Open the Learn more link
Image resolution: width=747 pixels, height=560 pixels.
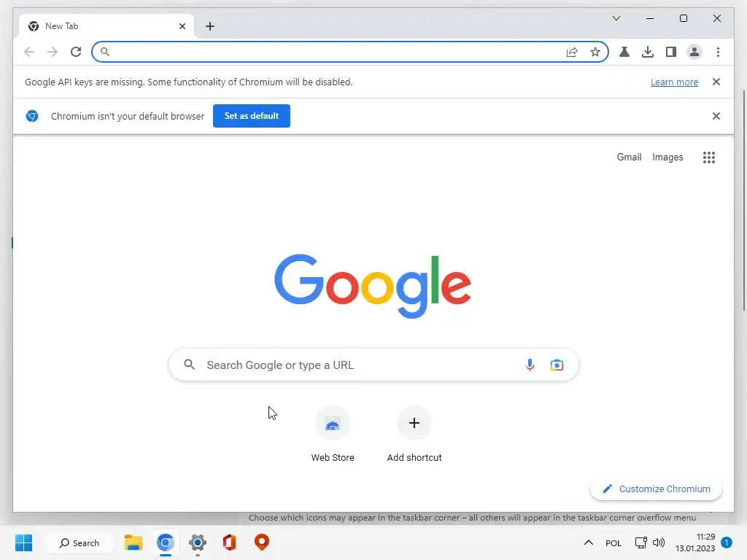tap(674, 82)
